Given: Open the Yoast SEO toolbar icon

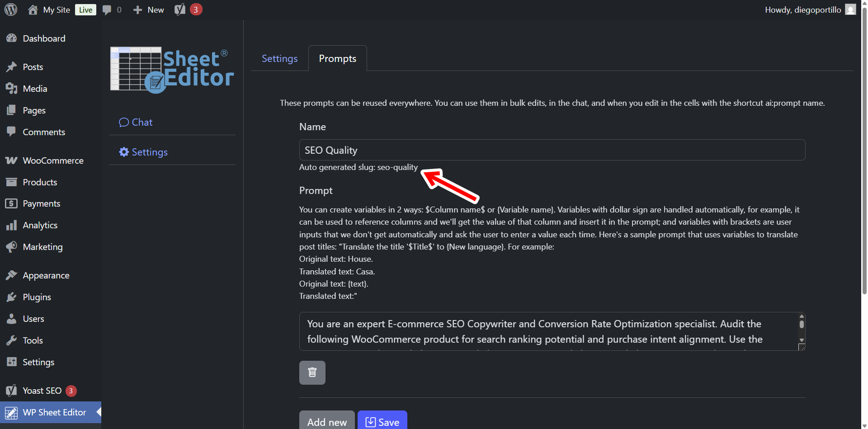Looking at the screenshot, I should (180, 9).
